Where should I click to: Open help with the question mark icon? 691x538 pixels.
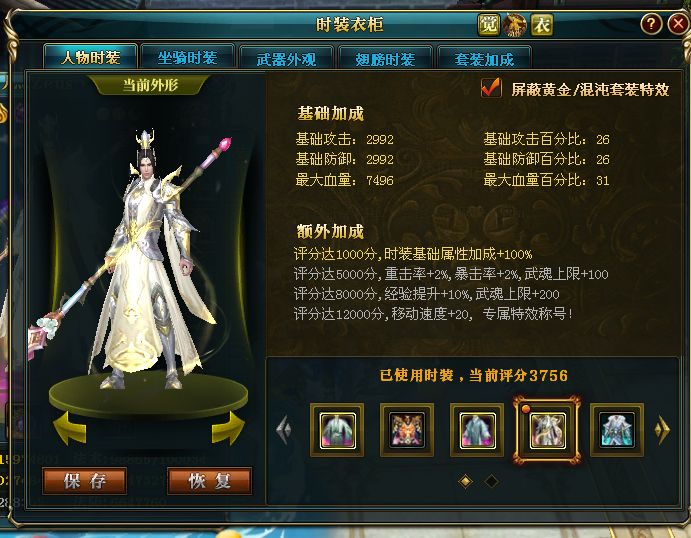[x=651, y=23]
